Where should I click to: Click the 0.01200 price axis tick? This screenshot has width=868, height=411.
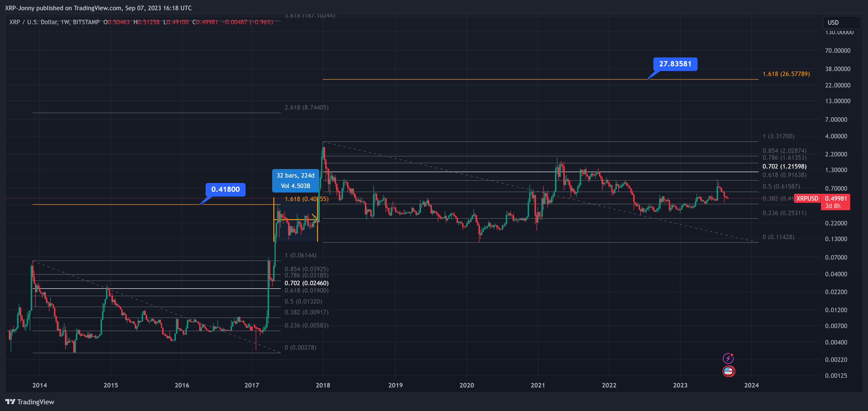point(836,310)
